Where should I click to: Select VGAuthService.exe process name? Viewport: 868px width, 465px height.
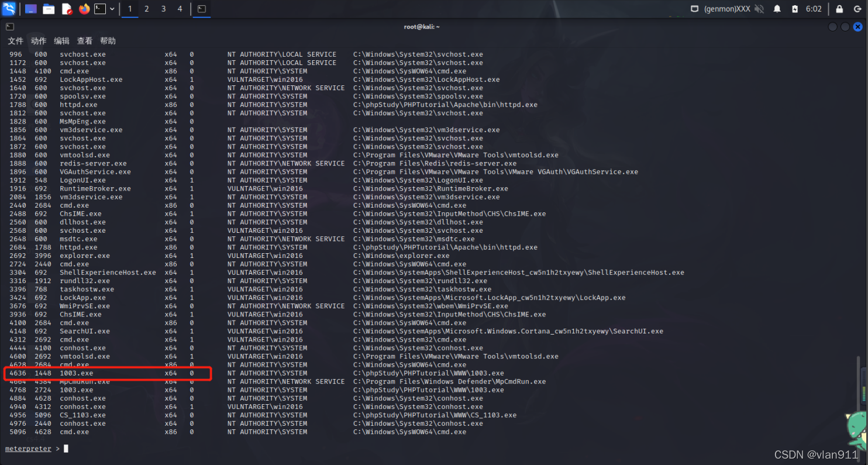pos(95,172)
